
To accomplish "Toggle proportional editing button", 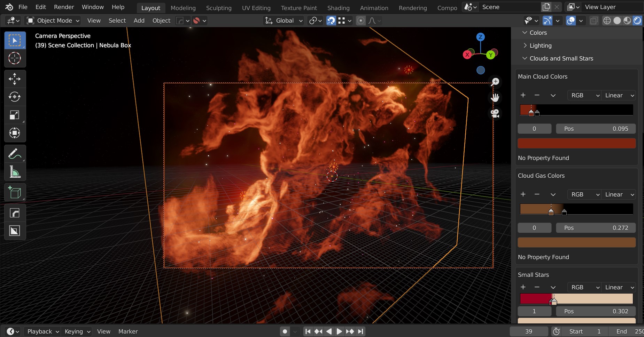I will pos(361,21).
